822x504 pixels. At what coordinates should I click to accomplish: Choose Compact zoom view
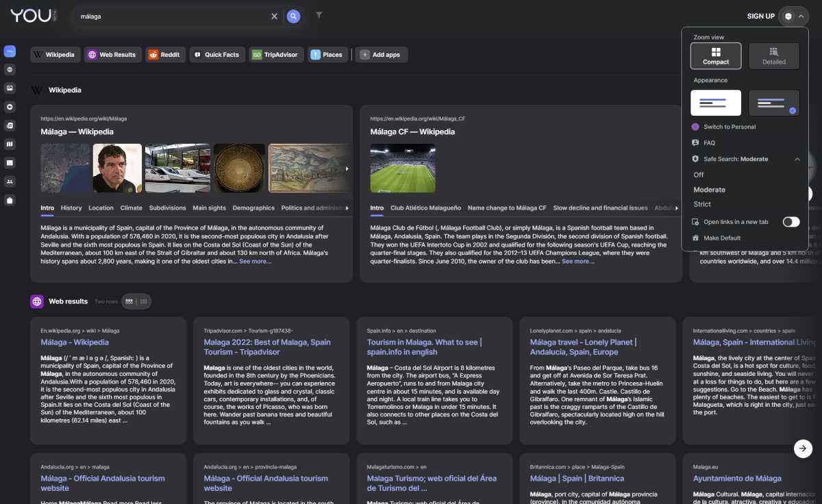point(716,56)
